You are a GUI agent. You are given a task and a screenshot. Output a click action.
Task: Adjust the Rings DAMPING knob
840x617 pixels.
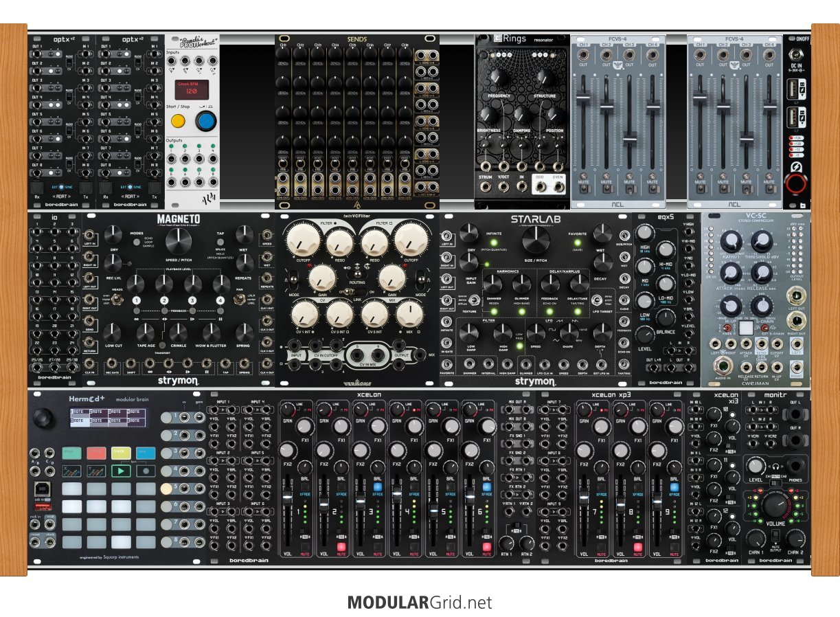(x=522, y=114)
